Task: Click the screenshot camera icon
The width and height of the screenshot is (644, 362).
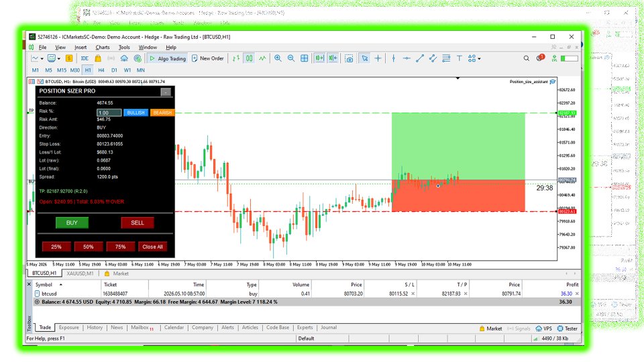Action: click(349, 58)
